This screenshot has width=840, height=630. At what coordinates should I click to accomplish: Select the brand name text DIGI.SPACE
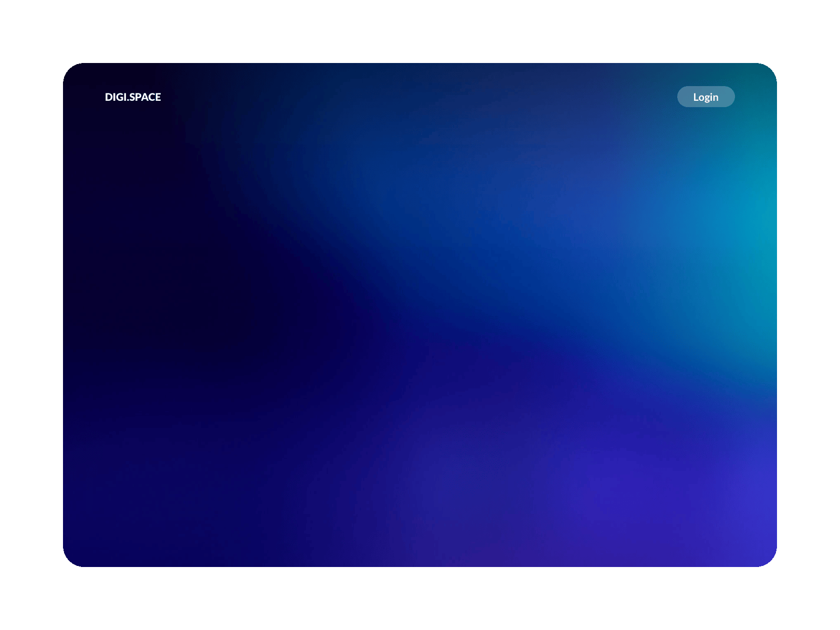coord(133,97)
